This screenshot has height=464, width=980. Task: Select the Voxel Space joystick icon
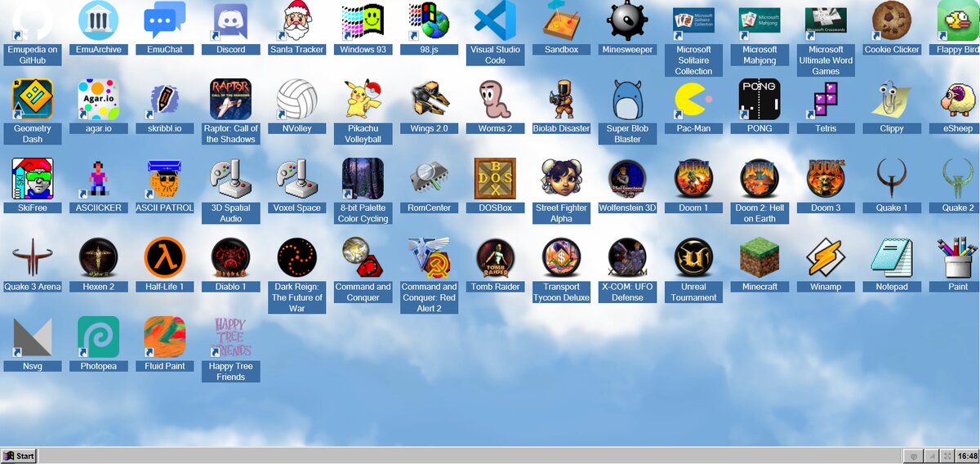pos(297,178)
